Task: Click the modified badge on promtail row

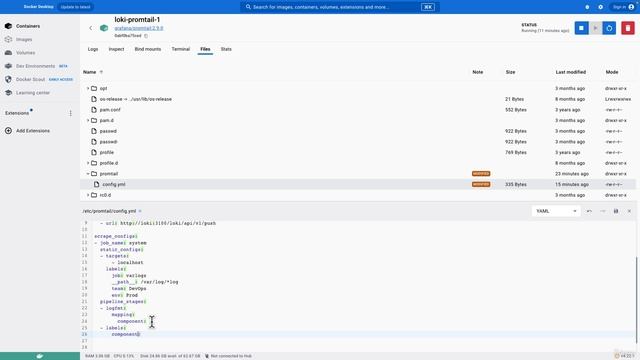Action: pyautogui.click(x=481, y=174)
